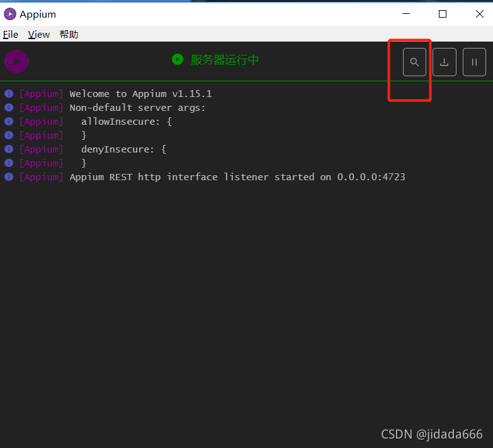
Task: Click info icon beside allowInsecure line
Action: point(9,122)
